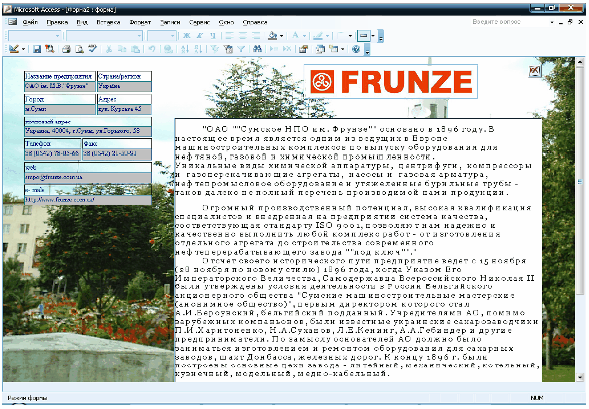Screen dimensions: 589x409
Task: Click the http://www.frunze.com.ua link field
Action: [88, 200]
